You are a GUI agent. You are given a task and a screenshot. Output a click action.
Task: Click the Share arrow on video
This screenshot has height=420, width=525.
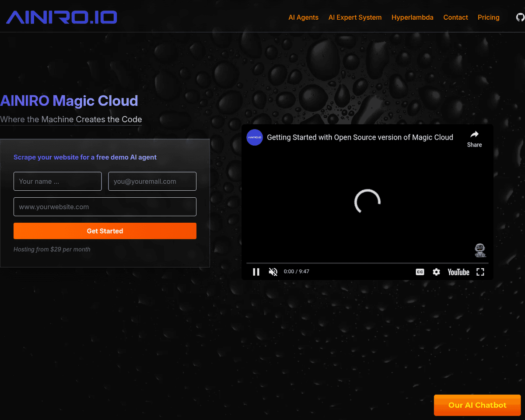pyautogui.click(x=474, y=138)
